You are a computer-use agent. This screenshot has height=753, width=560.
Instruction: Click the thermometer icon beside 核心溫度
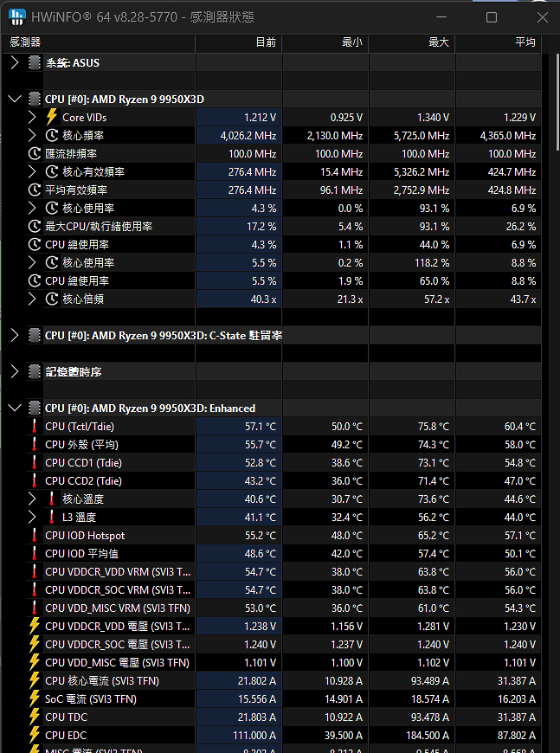pyautogui.click(x=51, y=499)
